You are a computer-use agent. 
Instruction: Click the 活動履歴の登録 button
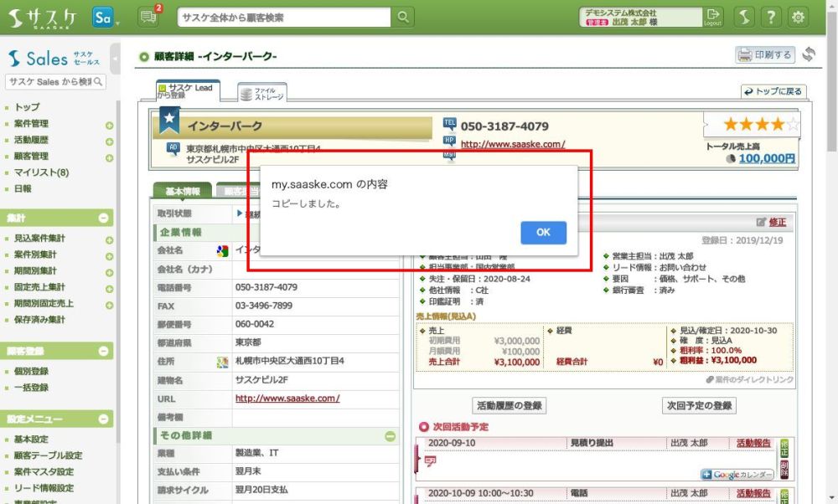[510, 406]
